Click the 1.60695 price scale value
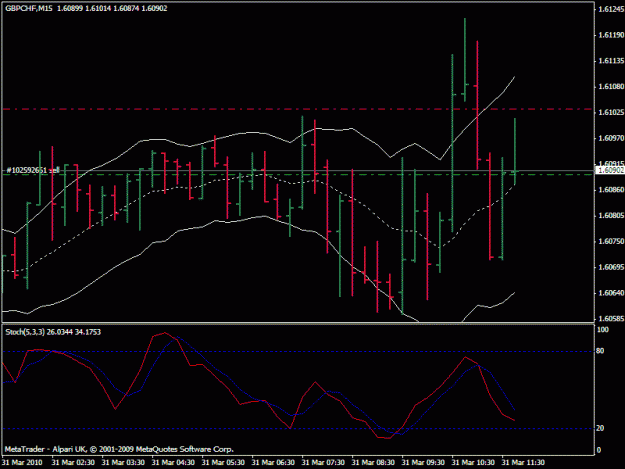This screenshot has width=625, height=469. pos(611,267)
